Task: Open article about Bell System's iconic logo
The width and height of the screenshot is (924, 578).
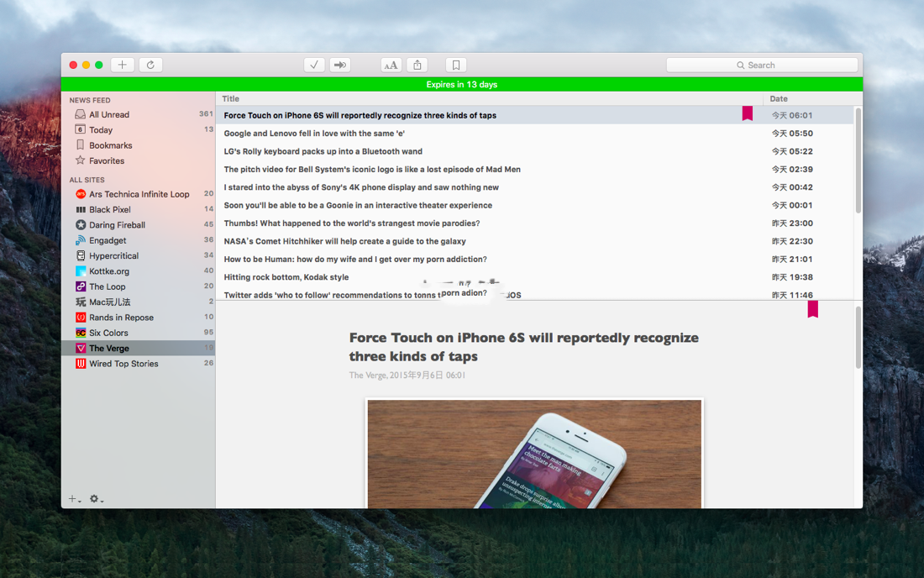Action: coord(372,169)
